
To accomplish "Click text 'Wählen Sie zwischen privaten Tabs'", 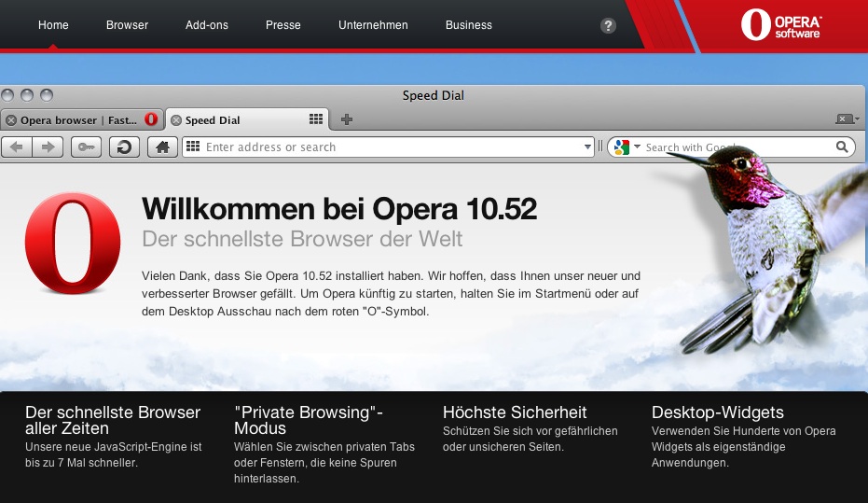I will point(324,447).
